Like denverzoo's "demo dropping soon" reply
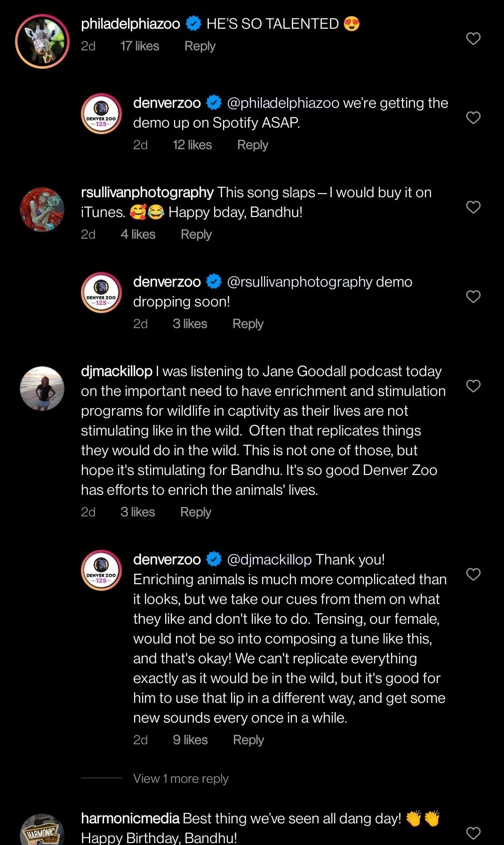 (x=473, y=297)
